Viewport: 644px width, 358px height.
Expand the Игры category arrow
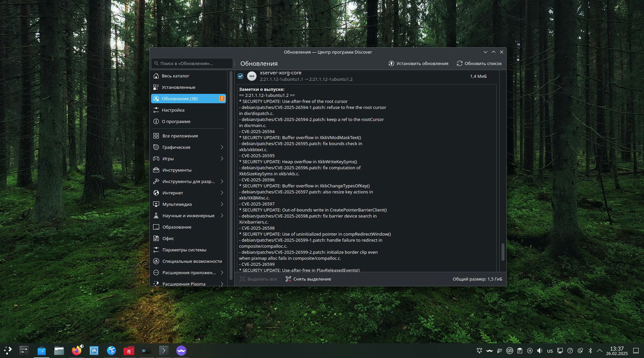[222, 159]
